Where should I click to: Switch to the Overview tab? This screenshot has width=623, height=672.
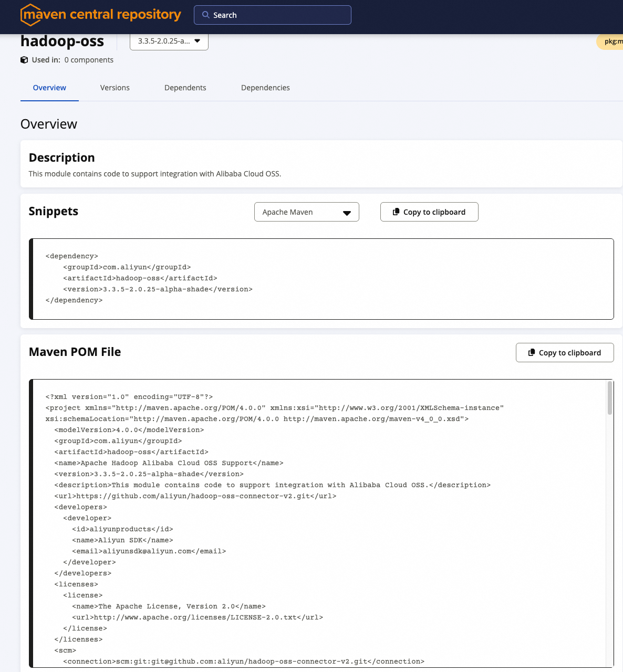coord(49,88)
